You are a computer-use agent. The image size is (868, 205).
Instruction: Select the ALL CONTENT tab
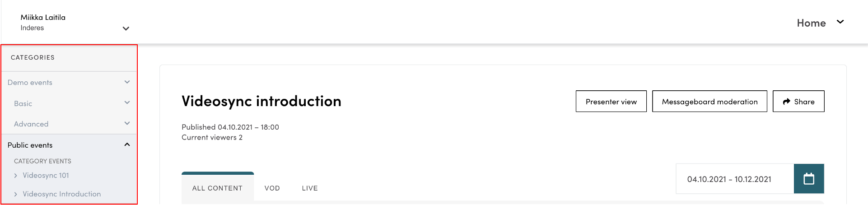(217, 188)
